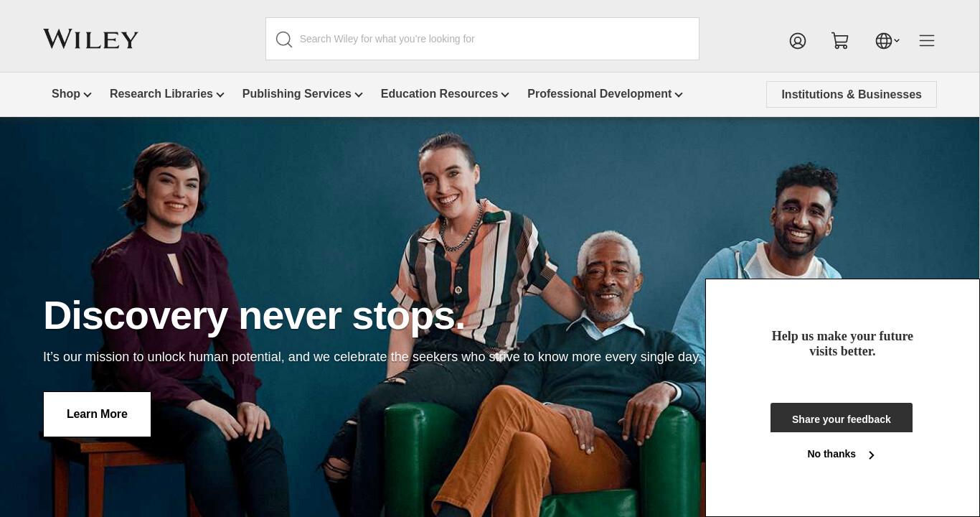Click the Learn More button
The width and height of the screenshot is (980, 517).
(97, 414)
